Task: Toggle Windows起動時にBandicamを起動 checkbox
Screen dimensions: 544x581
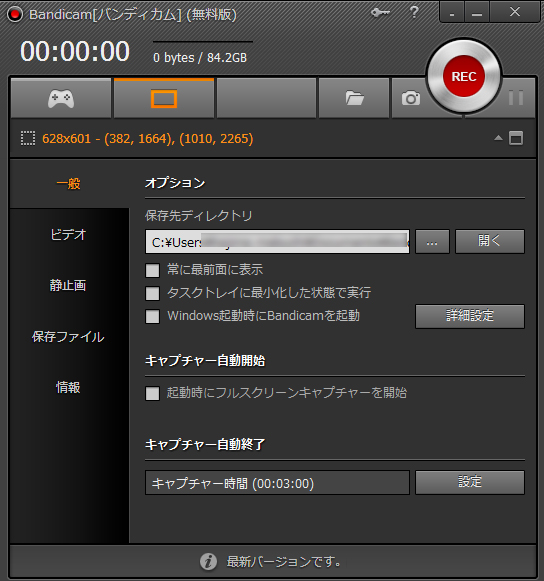Action: click(x=153, y=316)
